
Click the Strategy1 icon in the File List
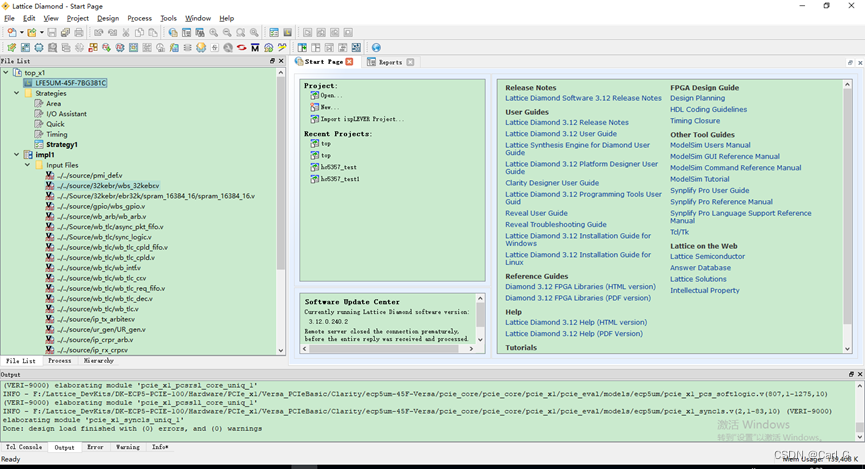coord(38,145)
